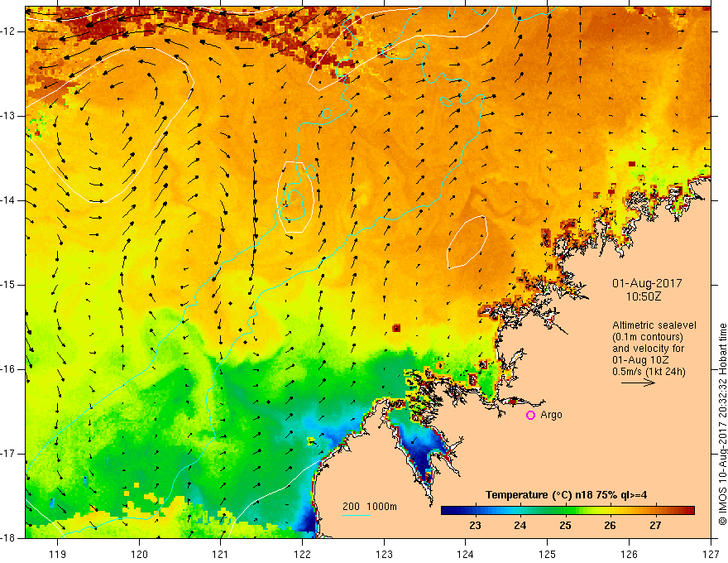Click the 'and velocity for' caption line

point(648,349)
